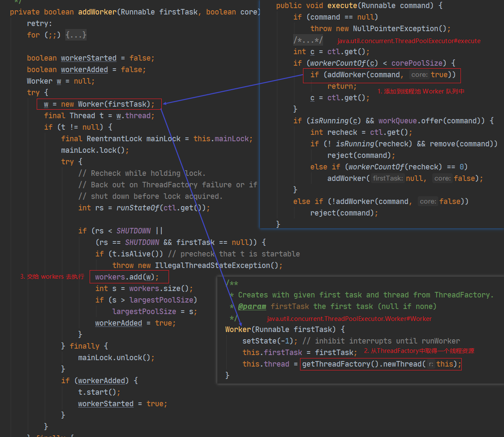Expand the collapsed /*...*/ comment in execute method
504x437 pixels.
coord(308,40)
